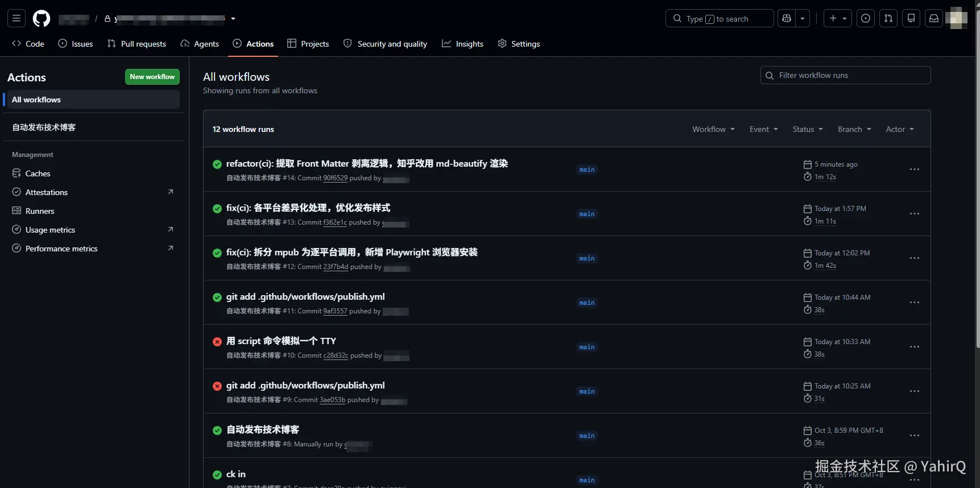This screenshot has height=488, width=980.
Task: Open the user avatar menu
Action: (x=957, y=18)
